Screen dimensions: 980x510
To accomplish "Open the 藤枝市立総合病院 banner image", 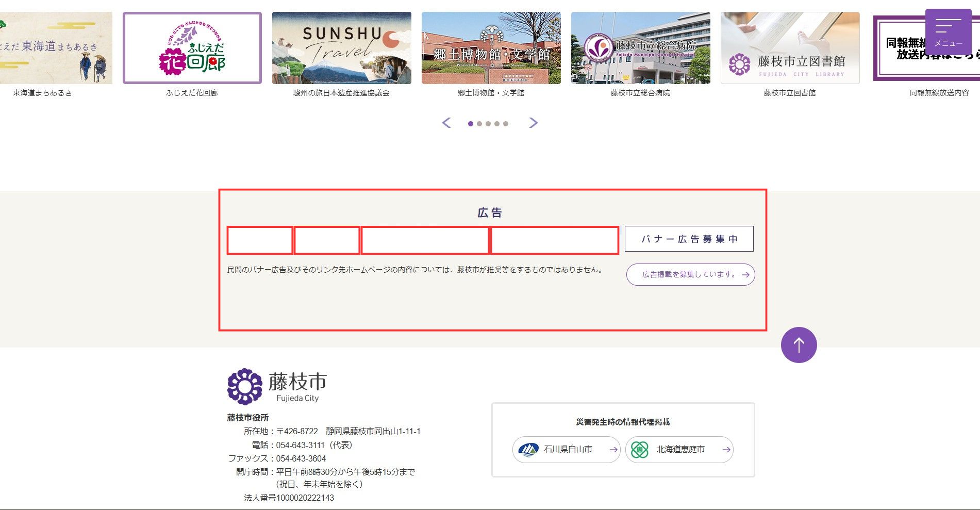I will [x=641, y=48].
